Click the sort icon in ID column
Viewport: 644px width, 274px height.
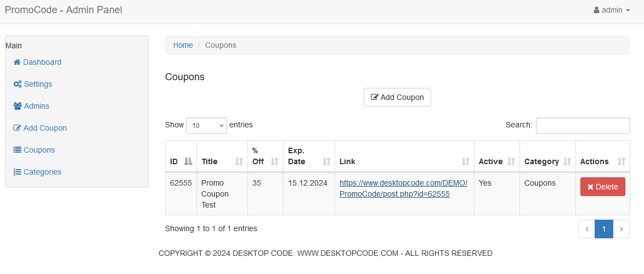click(188, 161)
